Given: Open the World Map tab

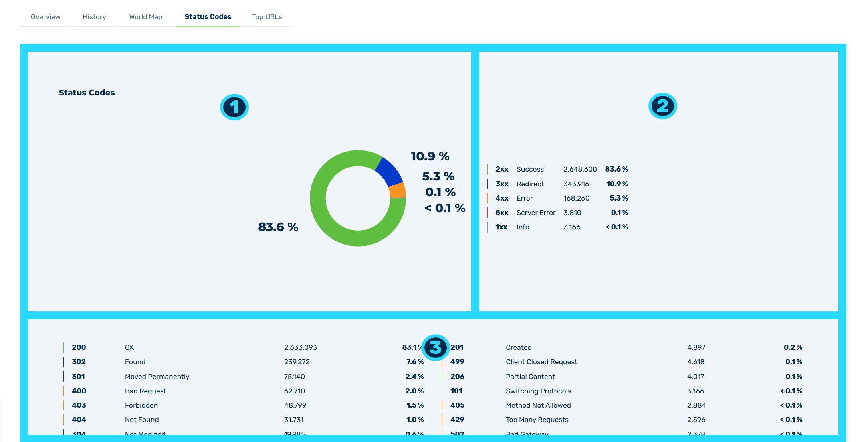Looking at the screenshot, I should pyautogui.click(x=146, y=17).
